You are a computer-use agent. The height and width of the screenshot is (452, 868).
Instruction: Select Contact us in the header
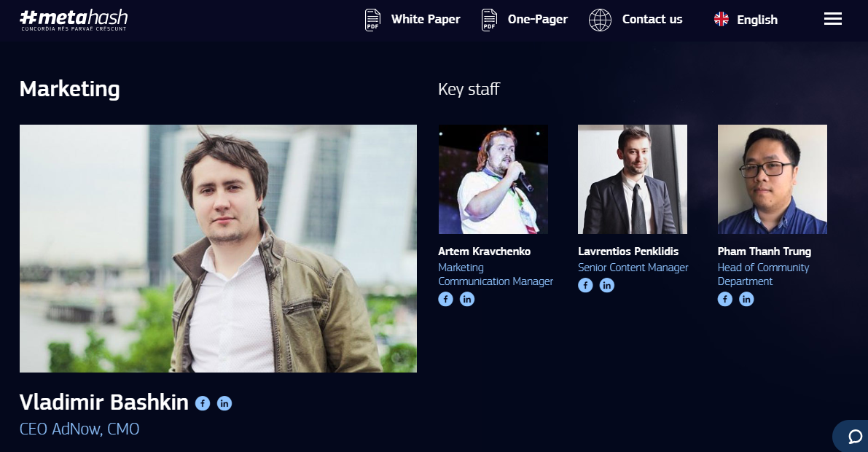652,20
